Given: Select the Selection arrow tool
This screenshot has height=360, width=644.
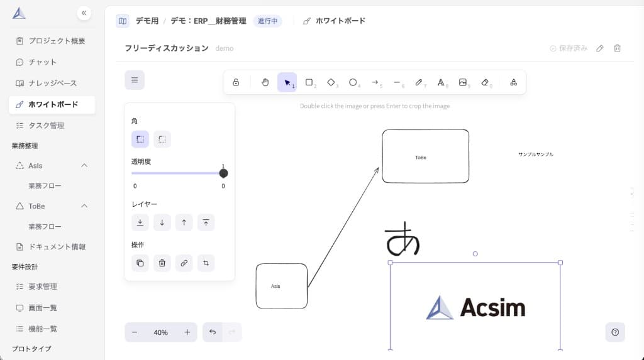Looking at the screenshot, I should click(x=287, y=82).
